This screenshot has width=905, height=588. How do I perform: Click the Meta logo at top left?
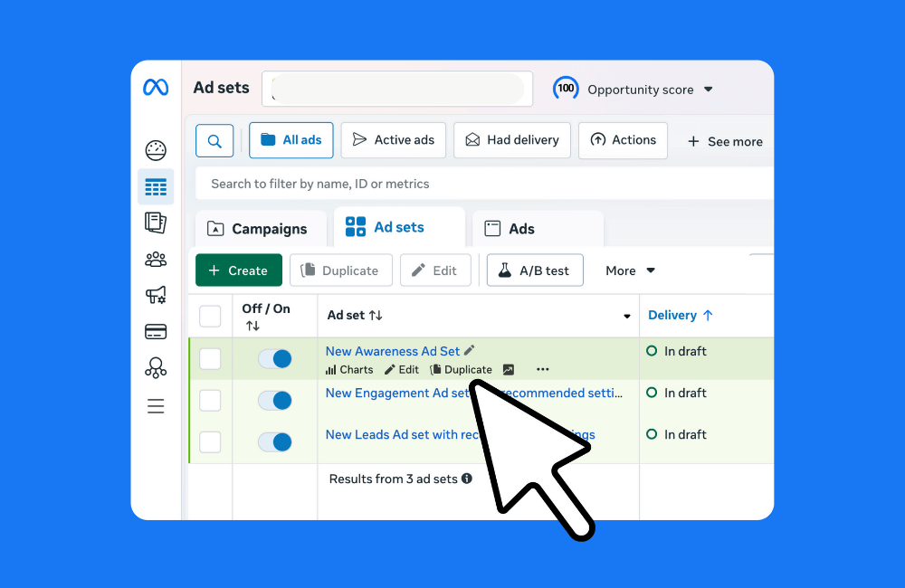click(x=156, y=89)
